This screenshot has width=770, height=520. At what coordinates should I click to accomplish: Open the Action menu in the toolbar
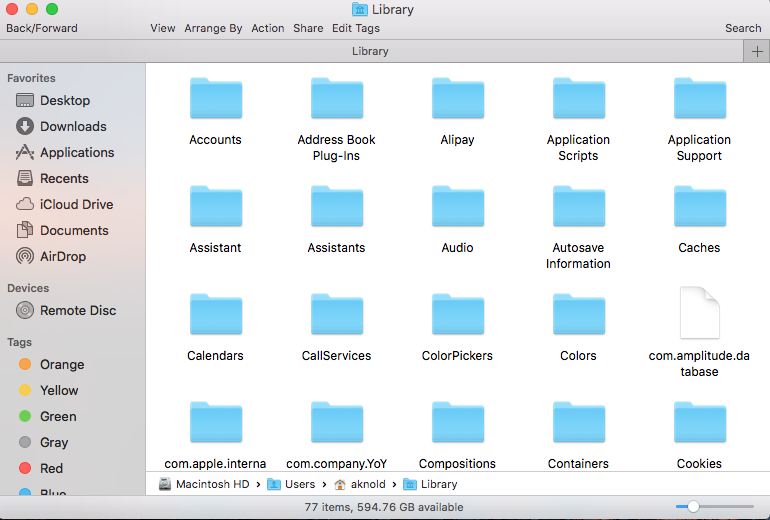[x=268, y=28]
